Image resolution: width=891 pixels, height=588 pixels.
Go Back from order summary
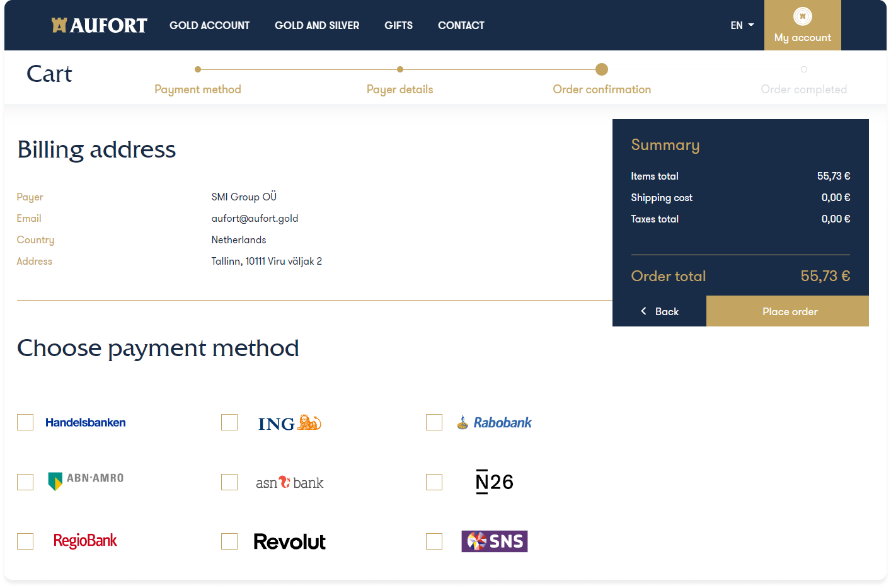click(660, 311)
